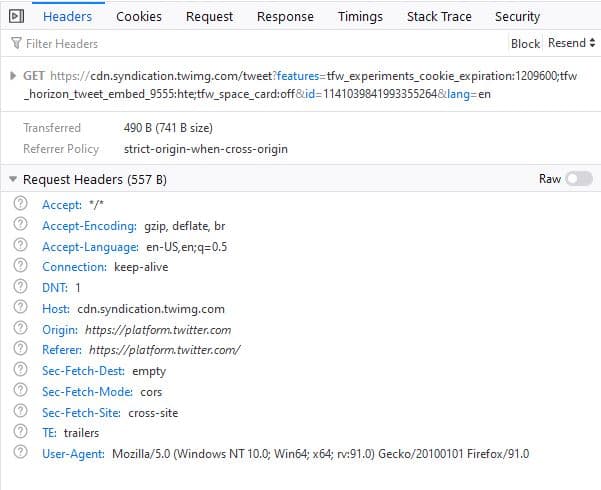Switch to the Cookies tab
Viewport: 601px width, 490px height.
click(139, 16)
